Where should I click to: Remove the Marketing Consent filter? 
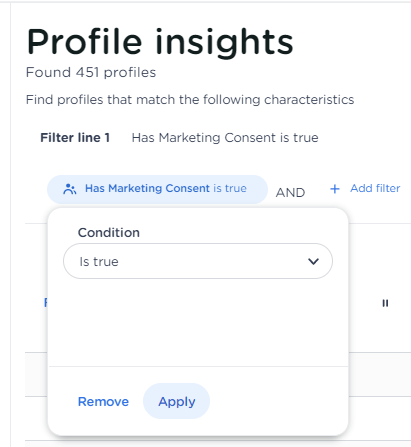click(103, 402)
